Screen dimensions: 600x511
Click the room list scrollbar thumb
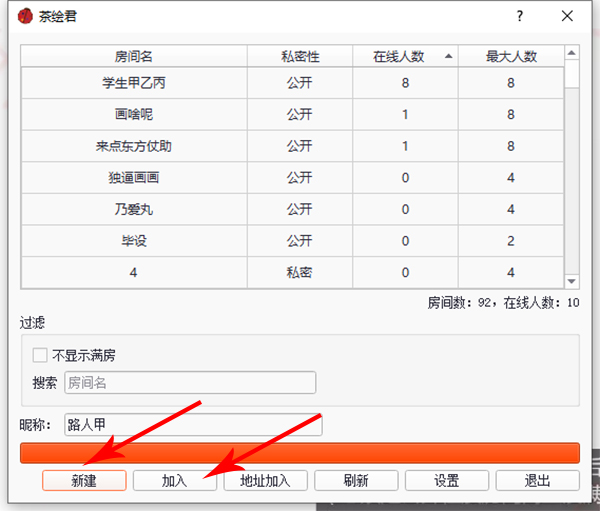pyautogui.click(x=572, y=74)
